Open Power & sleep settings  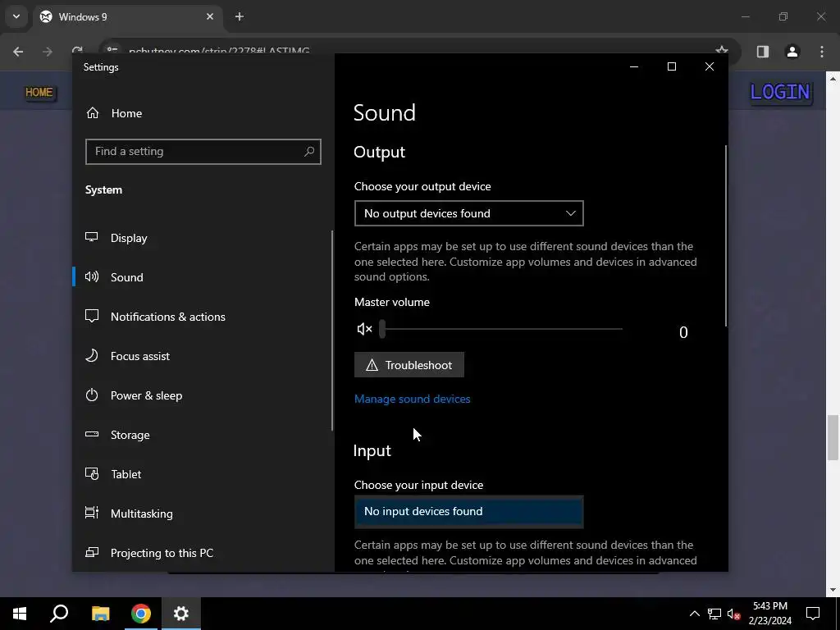tap(146, 395)
